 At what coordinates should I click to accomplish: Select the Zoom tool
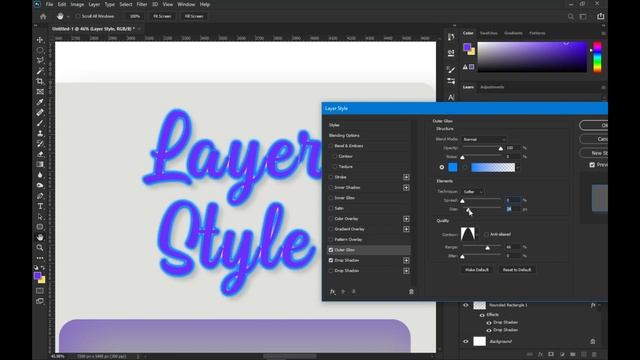tap(40, 248)
